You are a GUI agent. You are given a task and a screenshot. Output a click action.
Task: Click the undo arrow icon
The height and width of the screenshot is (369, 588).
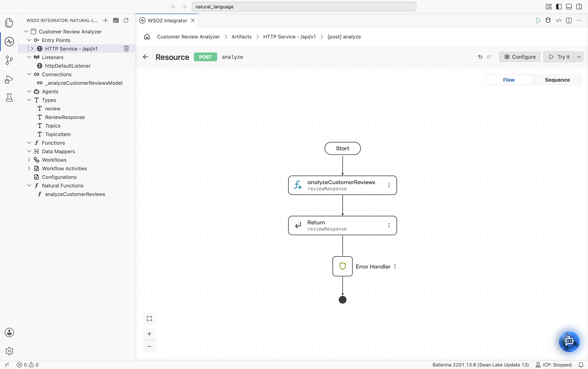coord(480,57)
